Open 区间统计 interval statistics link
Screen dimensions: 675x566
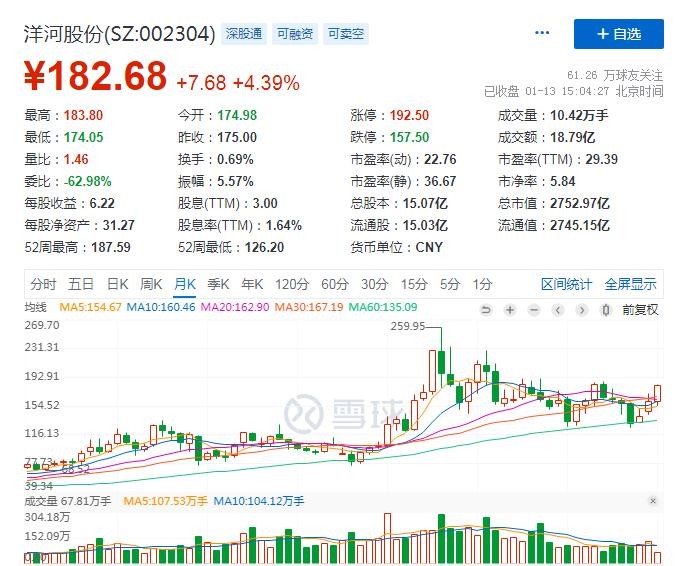(567, 284)
